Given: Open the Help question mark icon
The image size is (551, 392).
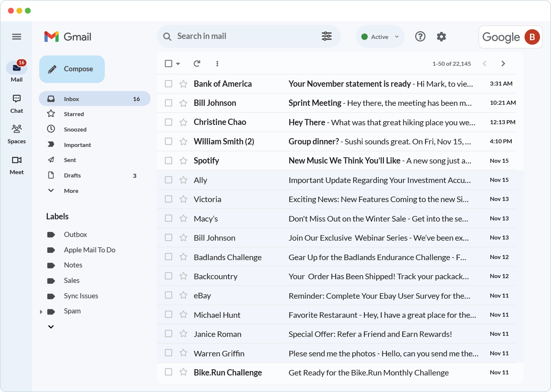Looking at the screenshot, I should tap(420, 37).
